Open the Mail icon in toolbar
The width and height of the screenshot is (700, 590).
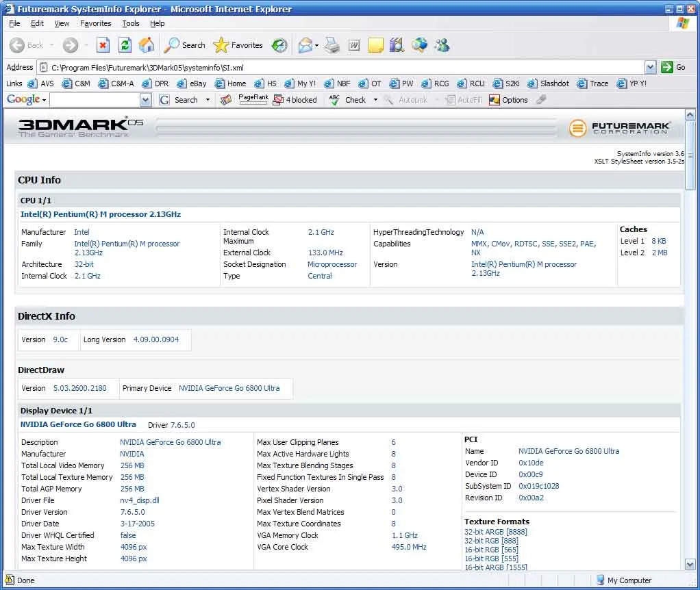305,46
